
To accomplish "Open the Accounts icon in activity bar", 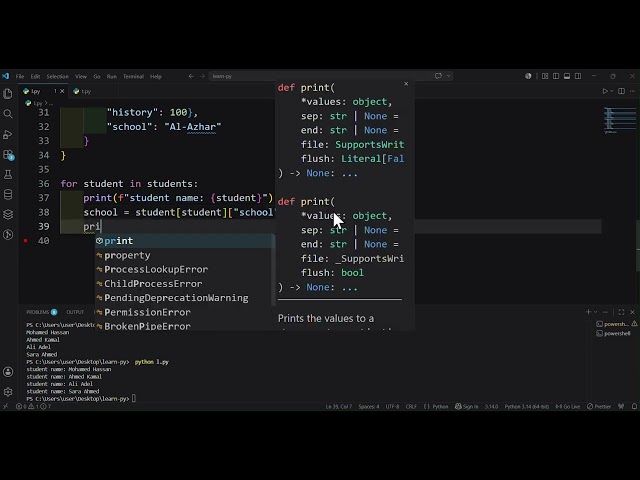I will point(8,372).
